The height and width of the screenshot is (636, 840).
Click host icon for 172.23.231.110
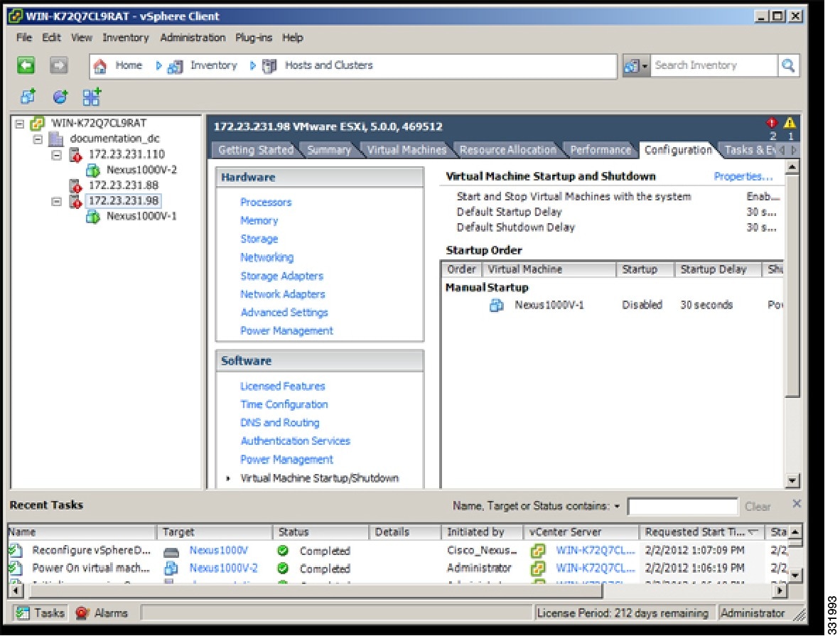pyautogui.click(x=75, y=155)
